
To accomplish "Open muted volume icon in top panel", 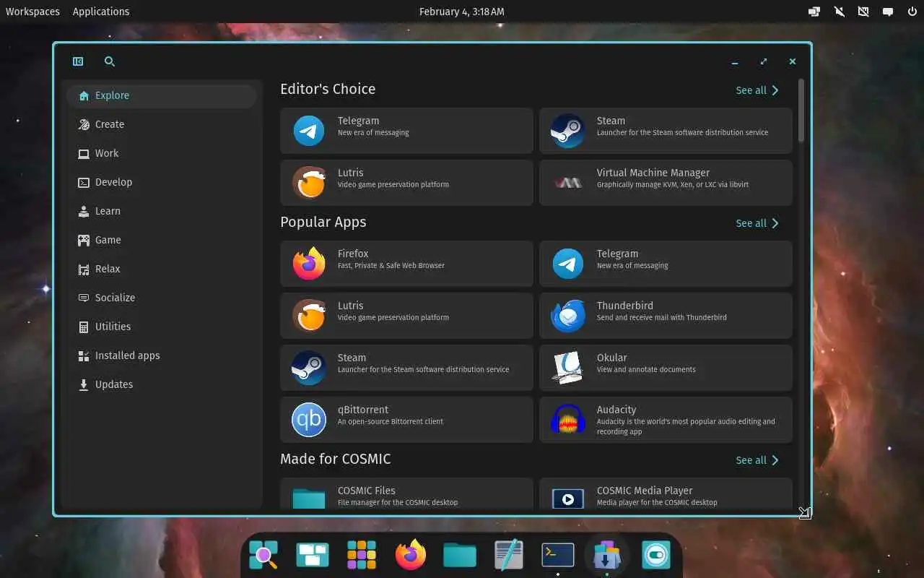I will pyautogui.click(x=839, y=12).
